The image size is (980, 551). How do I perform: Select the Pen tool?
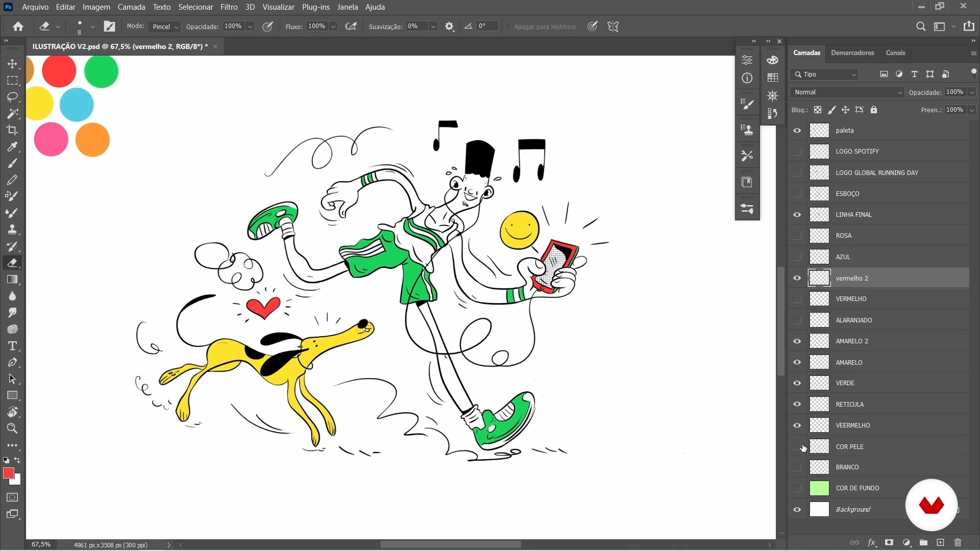point(12,362)
